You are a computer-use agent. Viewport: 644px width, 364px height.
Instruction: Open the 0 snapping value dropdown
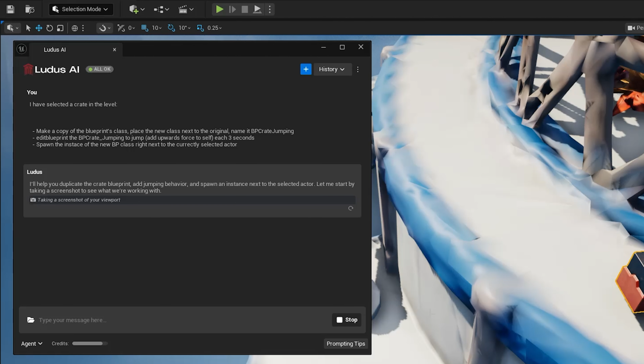coord(132,28)
